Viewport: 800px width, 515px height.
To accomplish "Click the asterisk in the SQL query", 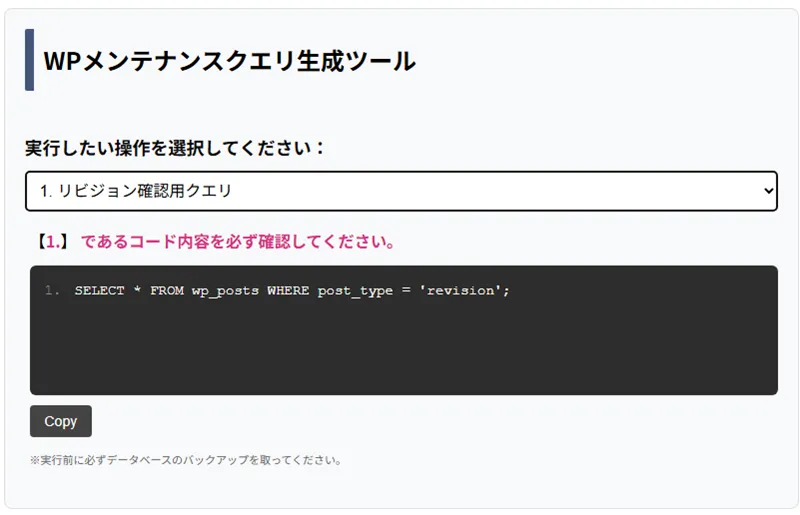I will 137,291.
